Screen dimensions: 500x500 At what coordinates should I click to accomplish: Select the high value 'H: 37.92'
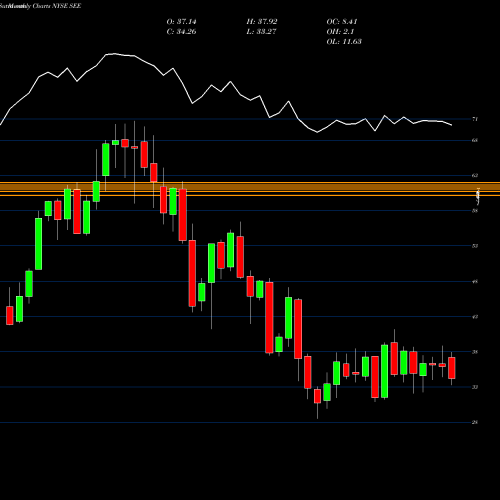pyautogui.click(x=262, y=22)
